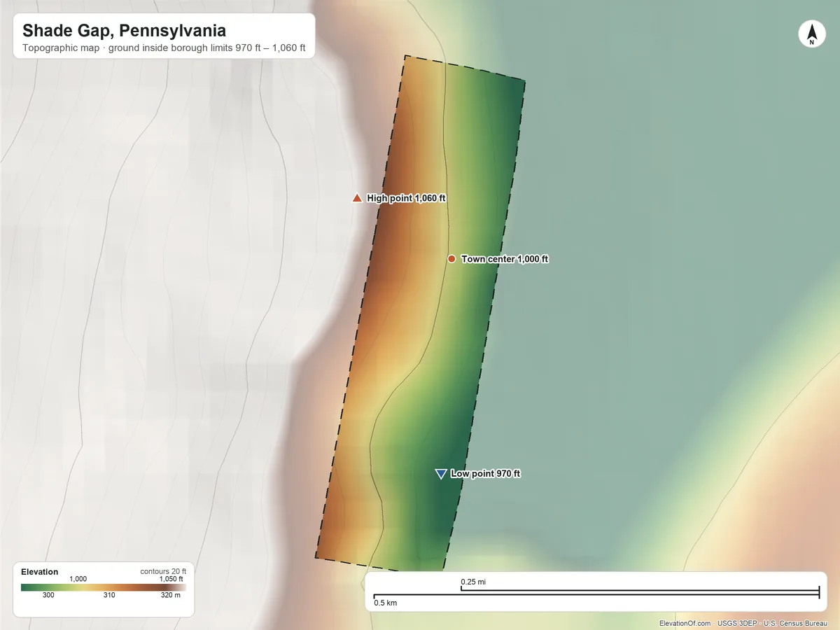The width and height of the screenshot is (840, 630).
Task: Click the Low point blue triangle marker
Action: [440, 475]
